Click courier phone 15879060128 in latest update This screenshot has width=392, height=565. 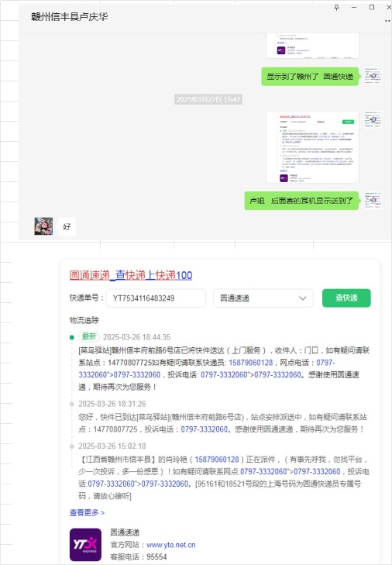pyautogui.click(x=251, y=363)
